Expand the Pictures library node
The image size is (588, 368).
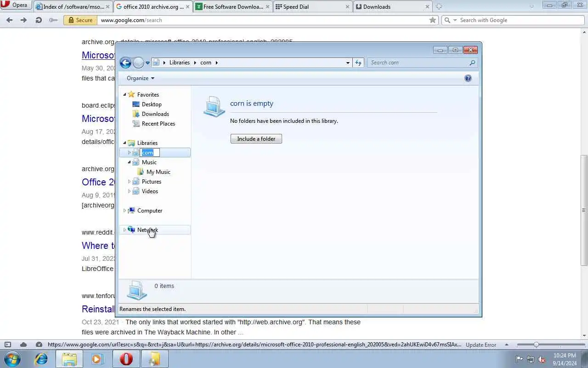coord(129,182)
